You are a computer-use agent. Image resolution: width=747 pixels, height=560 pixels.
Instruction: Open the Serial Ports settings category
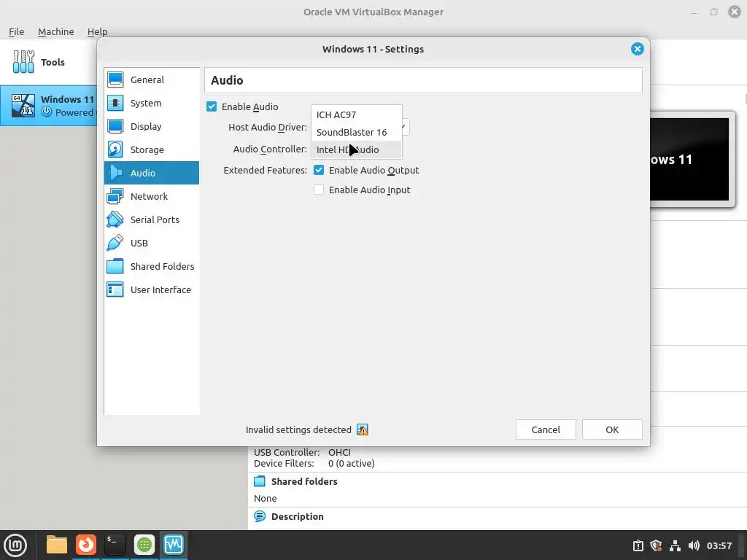pos(152,219)
